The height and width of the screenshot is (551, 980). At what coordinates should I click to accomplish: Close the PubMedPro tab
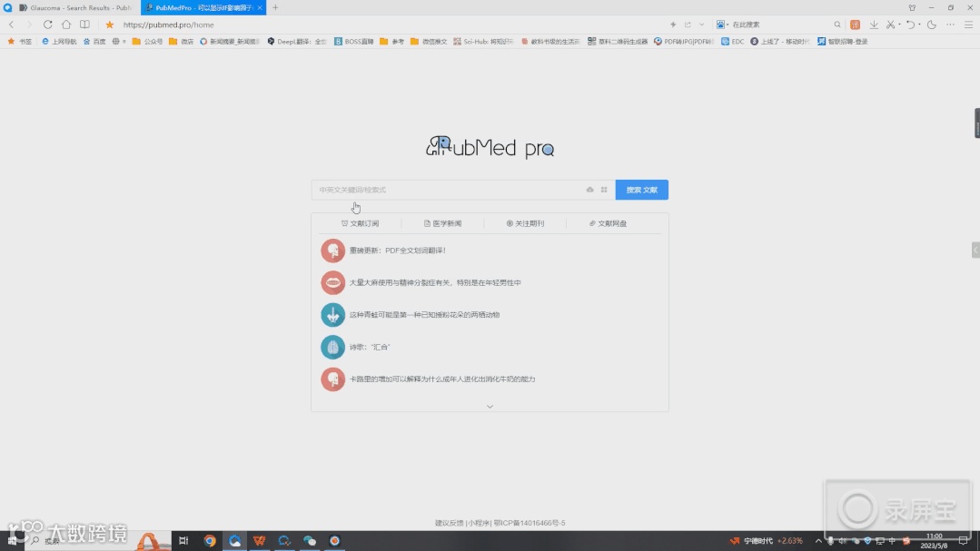[260, 7]
